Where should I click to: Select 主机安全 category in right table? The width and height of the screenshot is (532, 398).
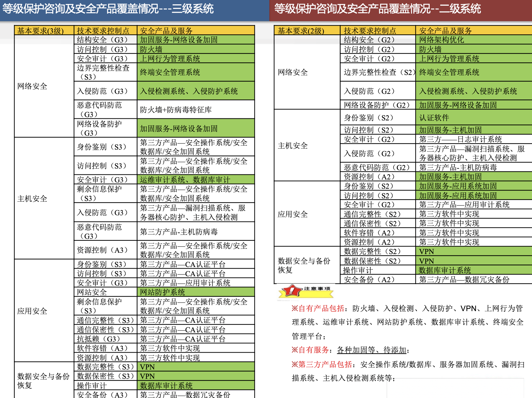pos(307,146)
